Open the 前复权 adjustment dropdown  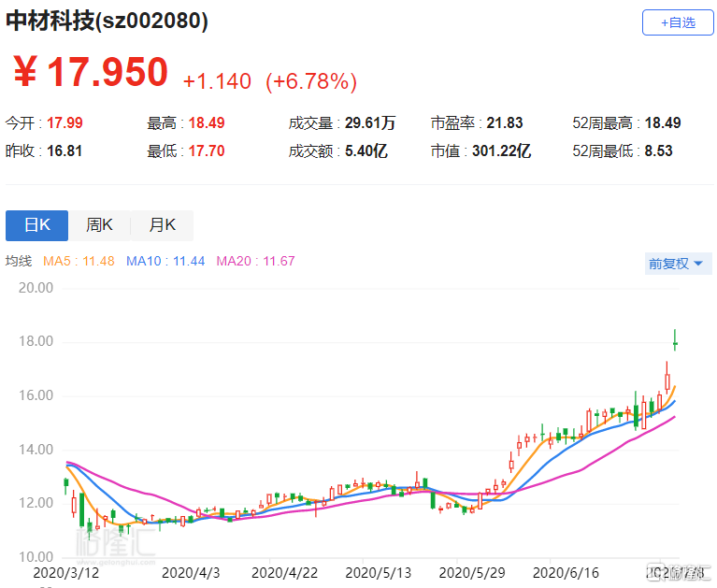(x=678, y=264)
